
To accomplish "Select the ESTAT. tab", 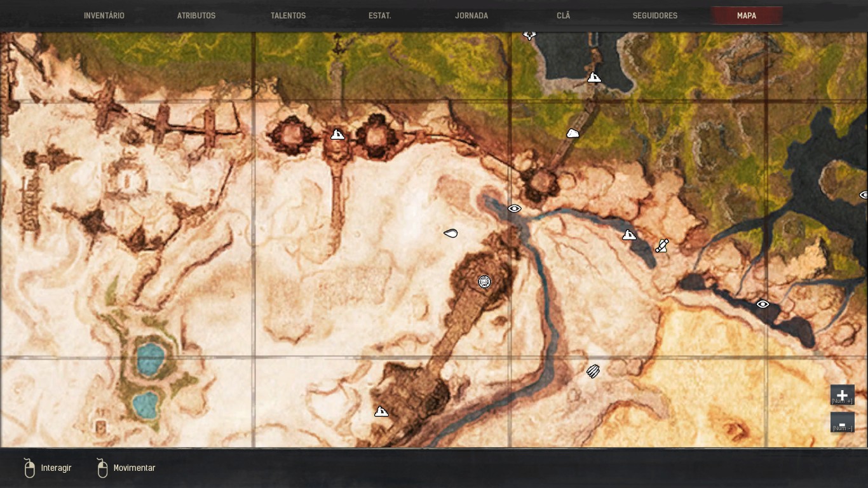I will point(380,15).
